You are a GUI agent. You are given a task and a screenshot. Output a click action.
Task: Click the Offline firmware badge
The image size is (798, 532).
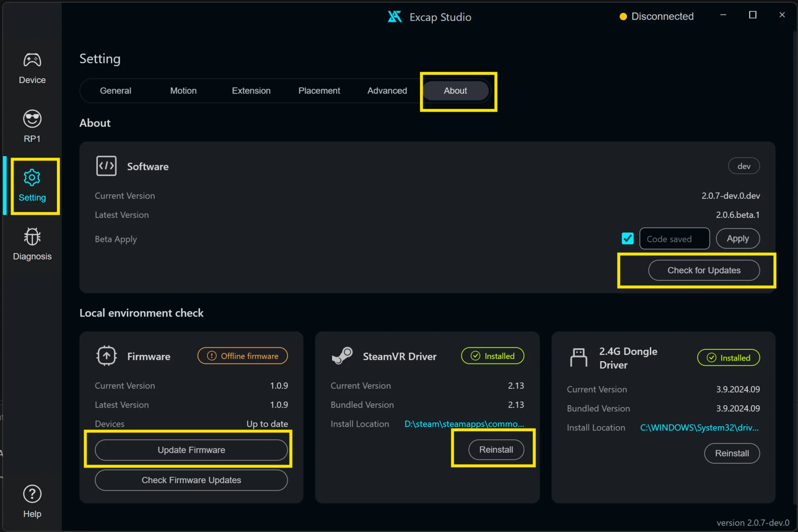pyautogui.click(x=243, y=356)
